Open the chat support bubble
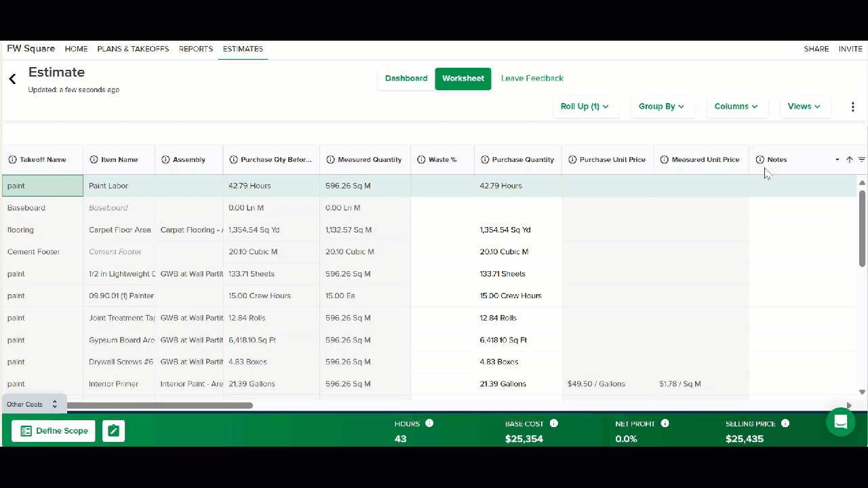The height and width of the screenshot is (488, 868). tap(840, 422)
